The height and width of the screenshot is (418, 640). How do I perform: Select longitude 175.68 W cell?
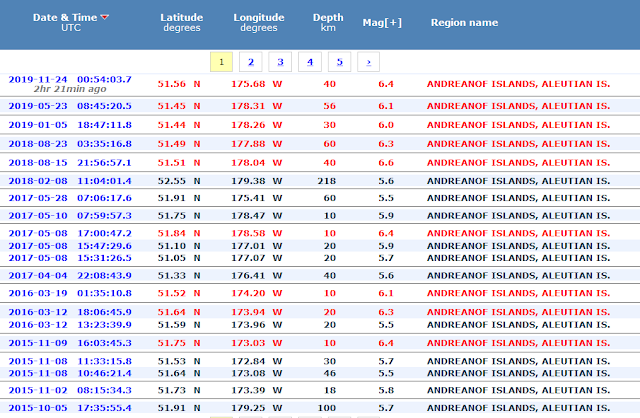pyautogui.click(x=257, y=84)
